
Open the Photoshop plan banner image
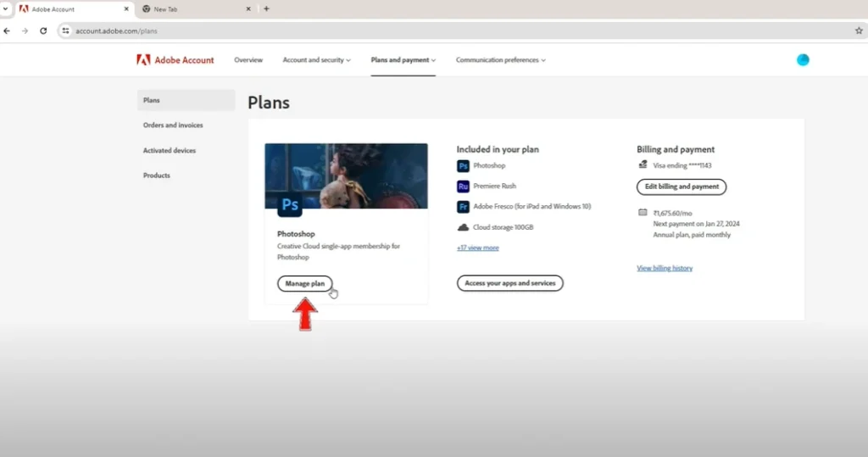tap(346, 176)
